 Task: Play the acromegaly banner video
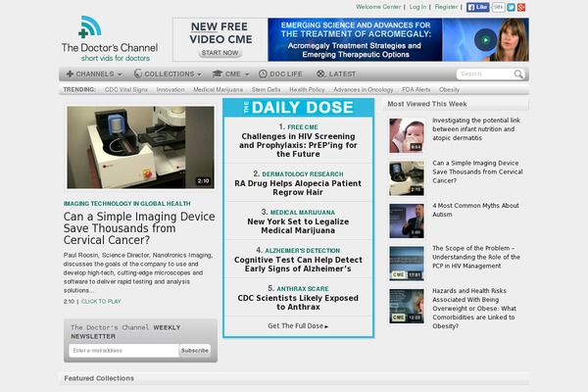tap(485, 40)
